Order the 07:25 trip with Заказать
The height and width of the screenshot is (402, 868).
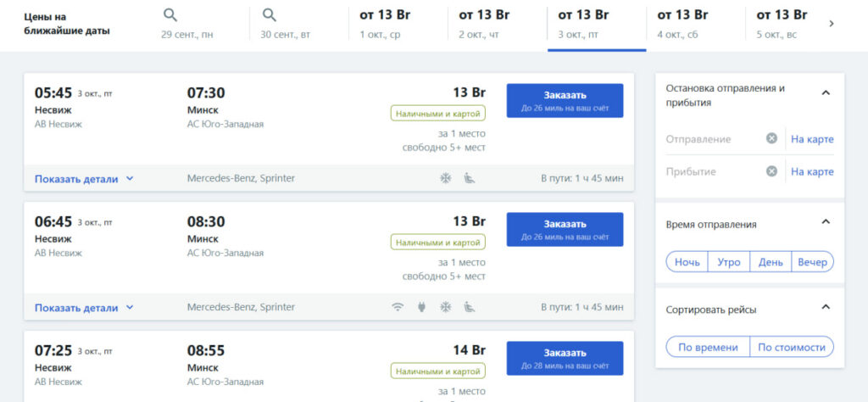[x=565, y=358]
